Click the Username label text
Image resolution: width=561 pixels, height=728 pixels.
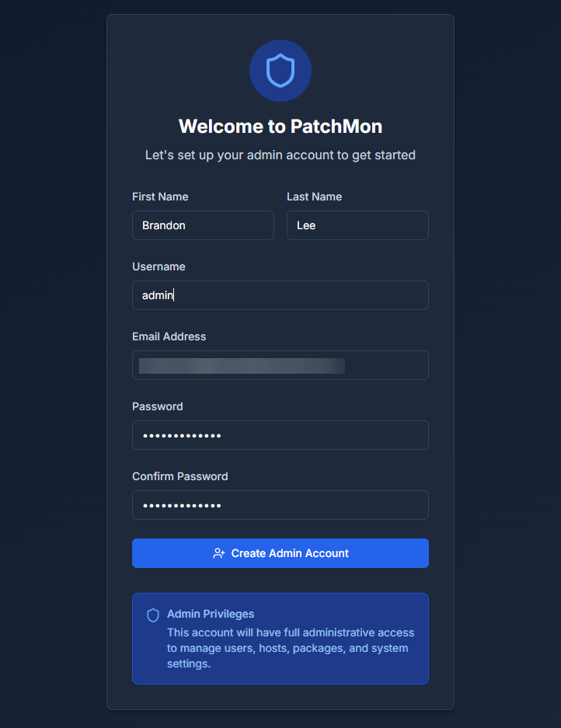coord(159,266)
